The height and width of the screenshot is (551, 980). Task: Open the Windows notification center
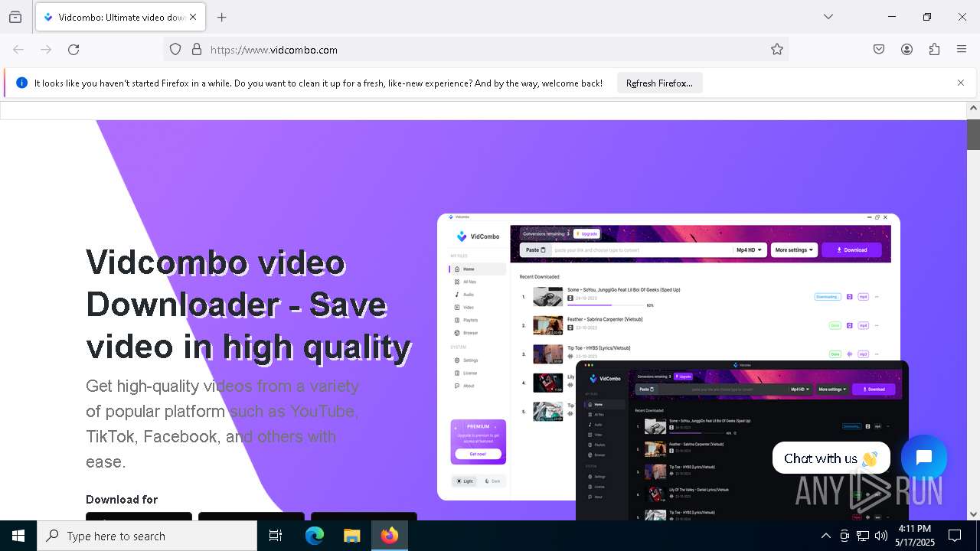(x=955, y=536)
